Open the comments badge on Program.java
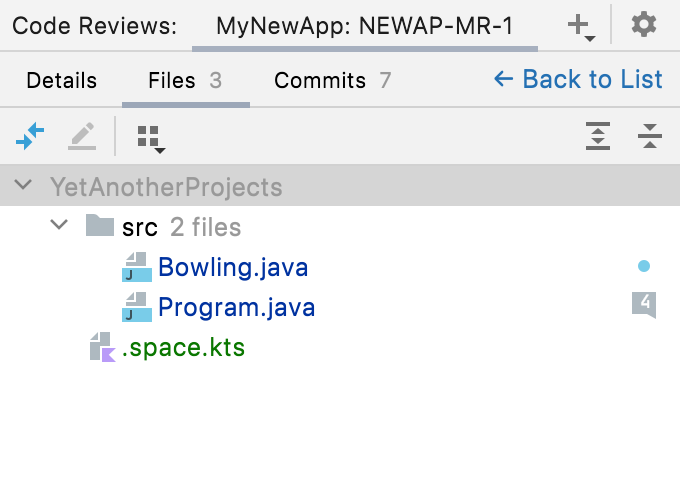The width and height of the screenshot is (680, 498). point(644,303)
